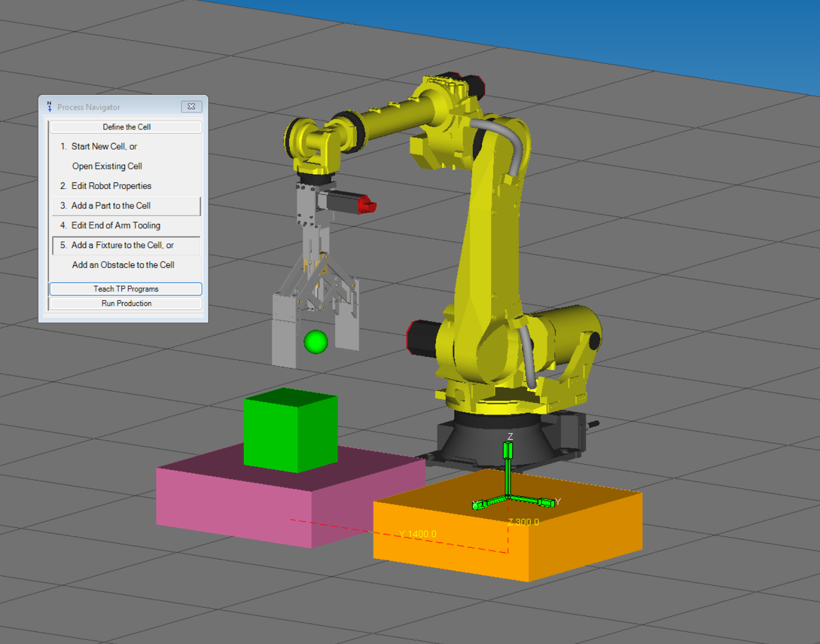Screen dimensions: 820x644
Task: Click the Y 1400.0 dimension label
Action: [x=418, y=534]
